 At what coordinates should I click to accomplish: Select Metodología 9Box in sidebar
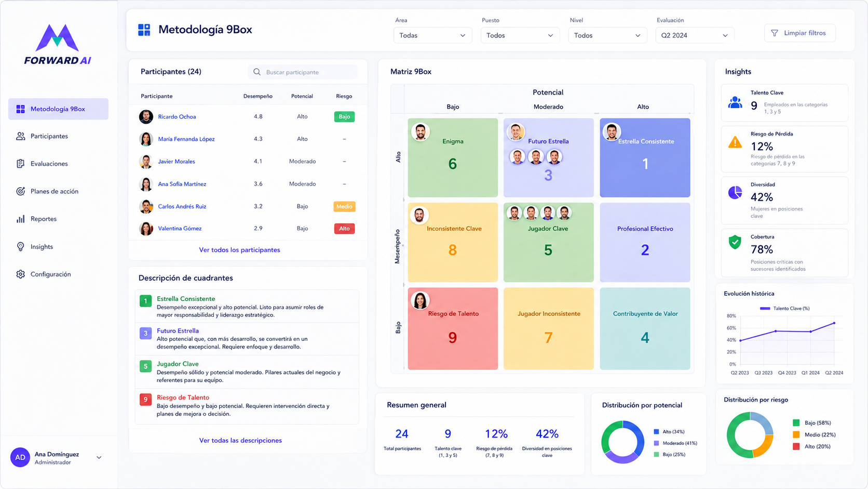58,109
